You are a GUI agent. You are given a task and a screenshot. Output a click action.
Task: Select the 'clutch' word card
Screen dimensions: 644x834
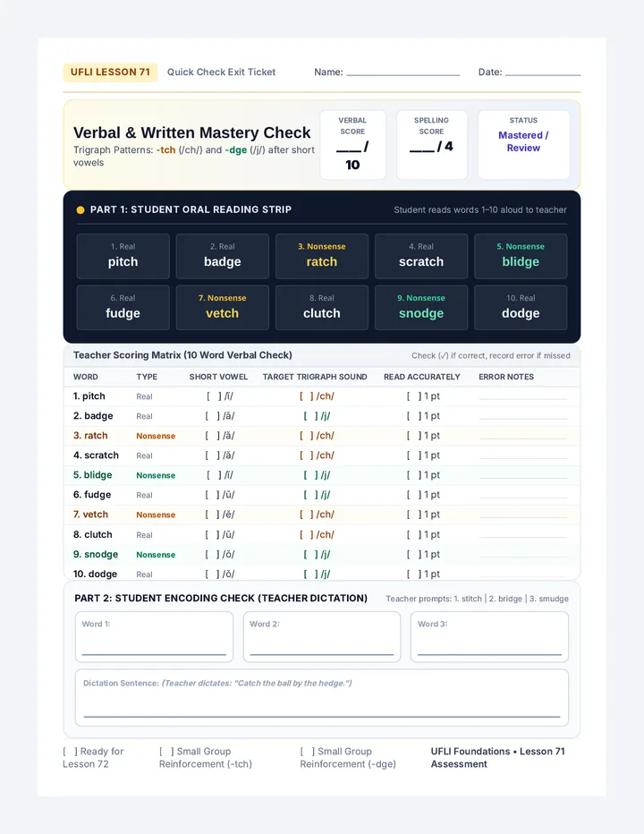coord(322,308)
